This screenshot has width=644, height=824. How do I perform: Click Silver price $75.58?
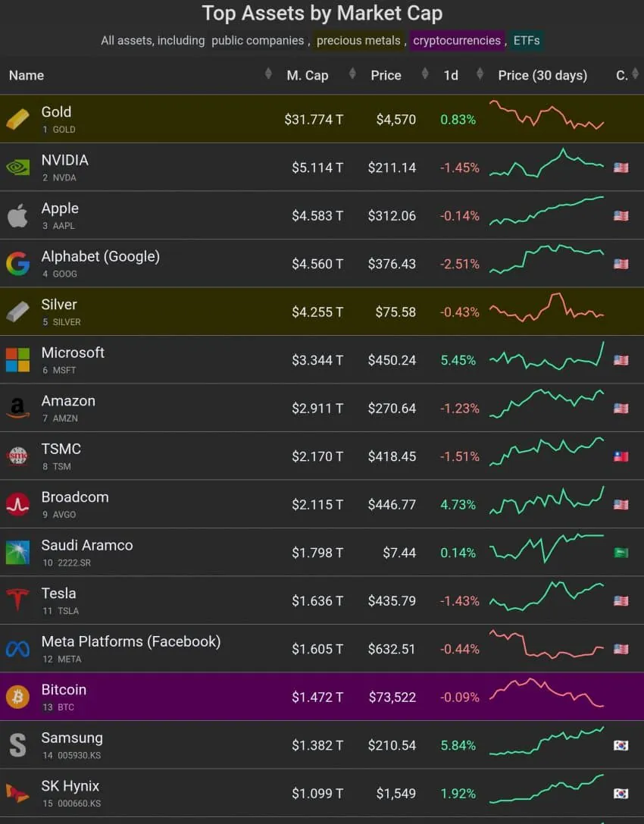pyautogui.click(x=395, y=312)
